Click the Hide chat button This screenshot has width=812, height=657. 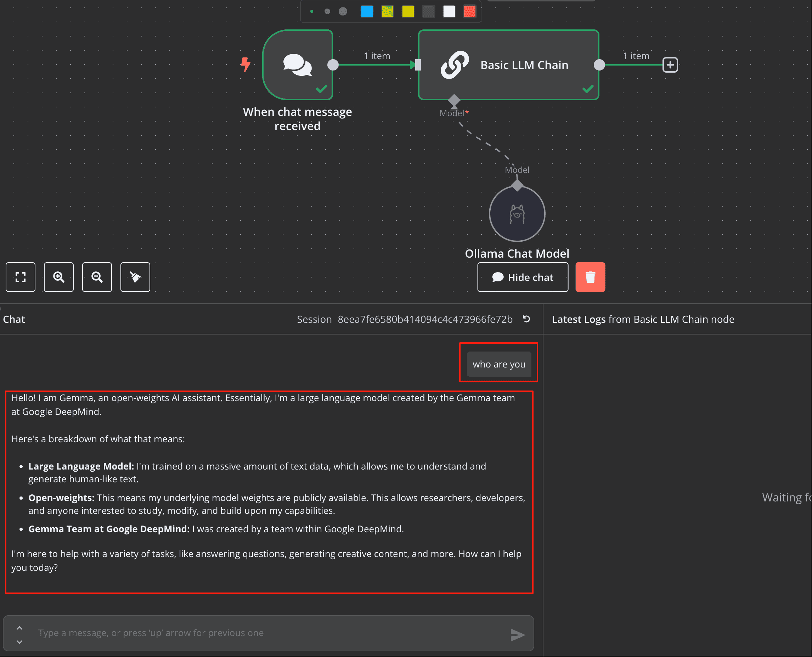point(523,277)
